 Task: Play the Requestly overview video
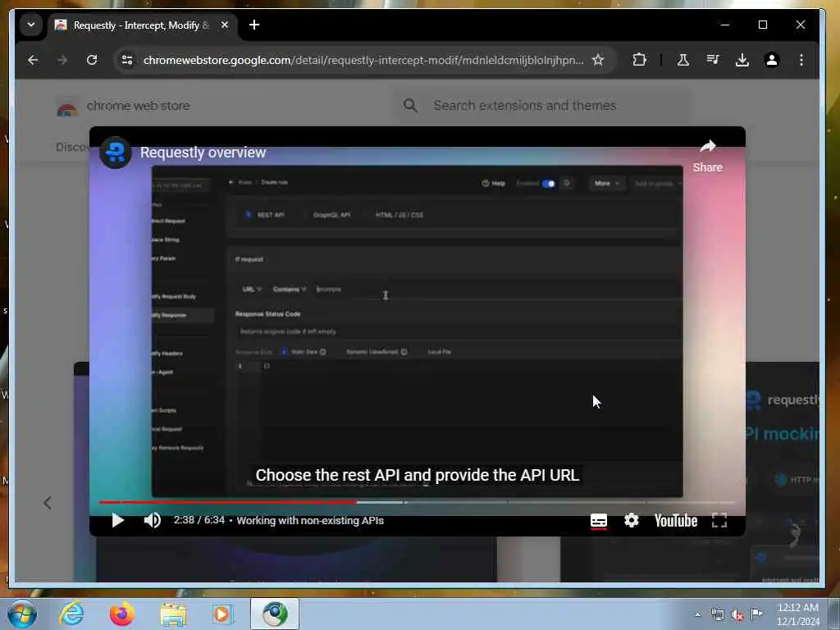pos(118,520)
